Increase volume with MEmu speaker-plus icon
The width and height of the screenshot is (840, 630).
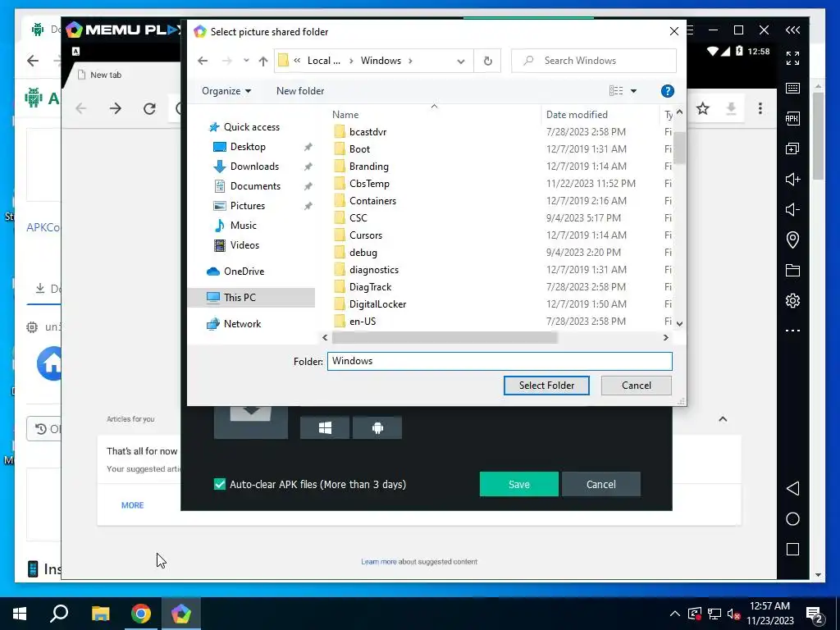point(792,179)
